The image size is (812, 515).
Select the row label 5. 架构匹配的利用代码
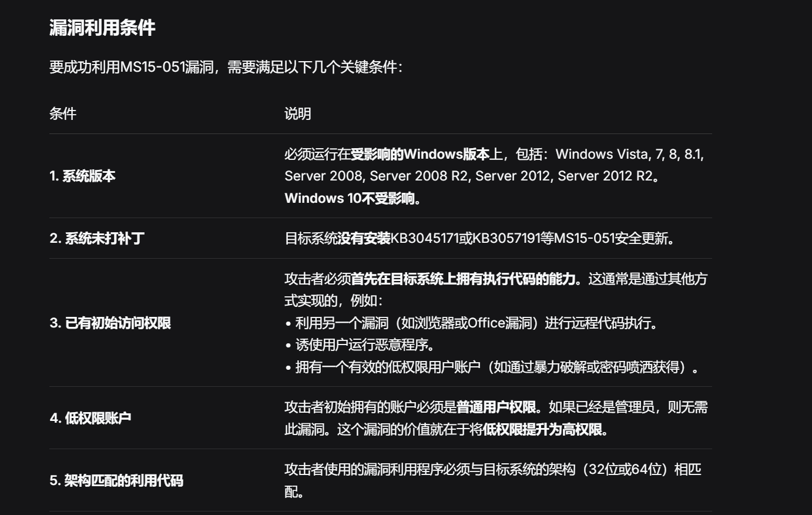click(116, 480)
